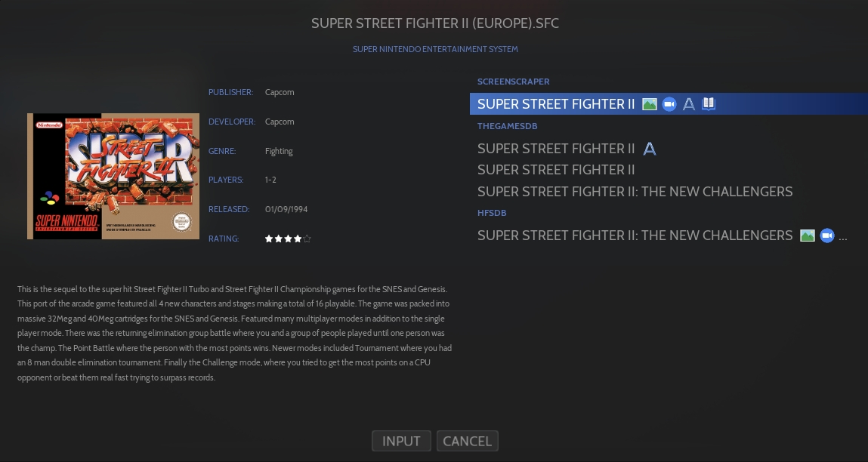Click the empty fifth rating star
868x462 pixels.
coord(307,239)
